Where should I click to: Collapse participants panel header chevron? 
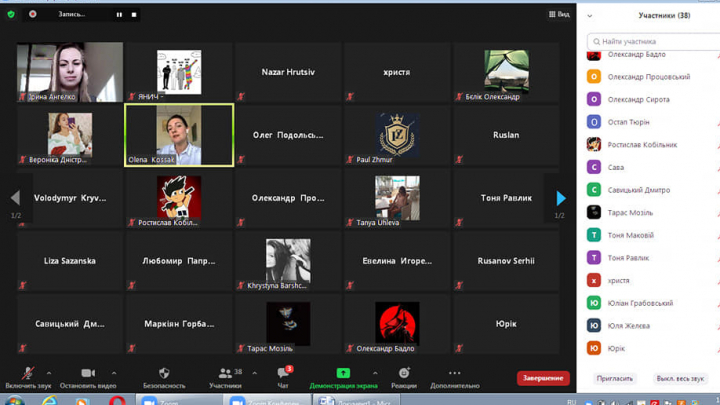(x=590, y=16)
